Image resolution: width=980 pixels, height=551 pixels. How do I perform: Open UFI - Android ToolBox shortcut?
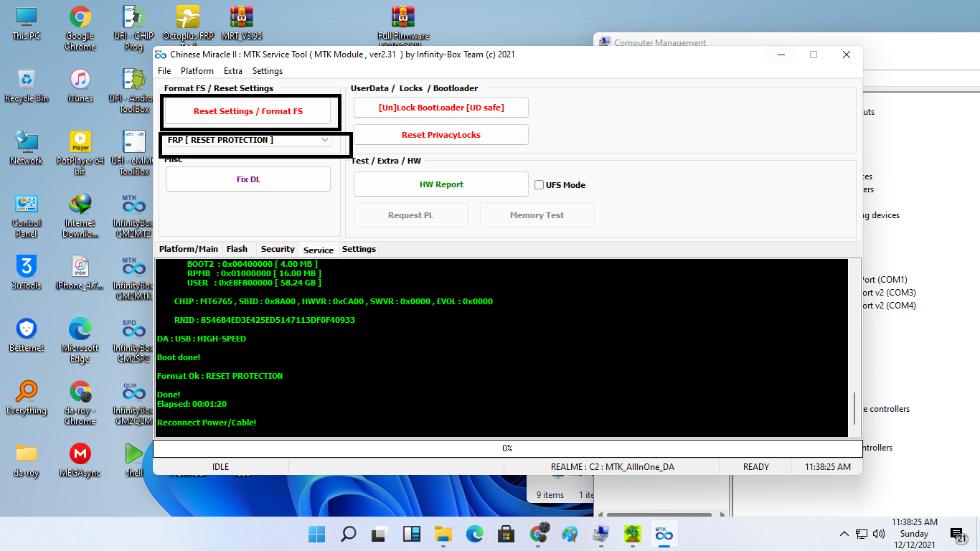(133, 91)
